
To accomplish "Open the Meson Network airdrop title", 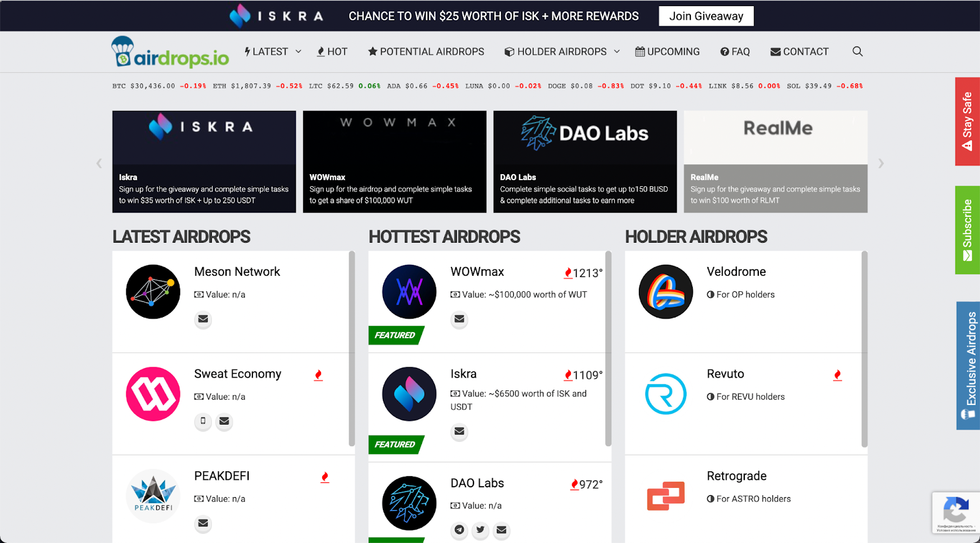I will click(x=237, y=271).
